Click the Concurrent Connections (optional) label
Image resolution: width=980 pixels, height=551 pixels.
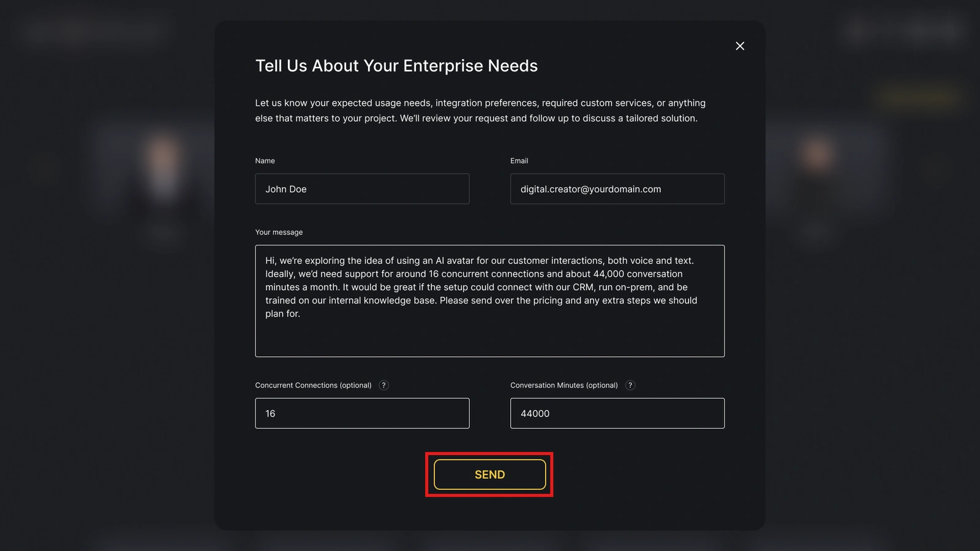(313, 385)
